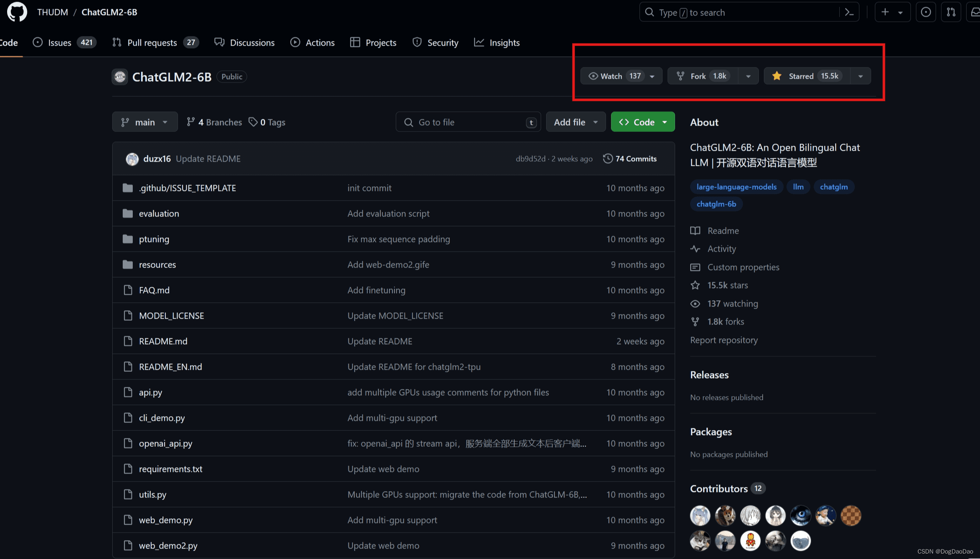Click the branch icon beside 4 Branches
Image resolution: width=980 pixels, height=559 pixels.
(x=191, y=122)
